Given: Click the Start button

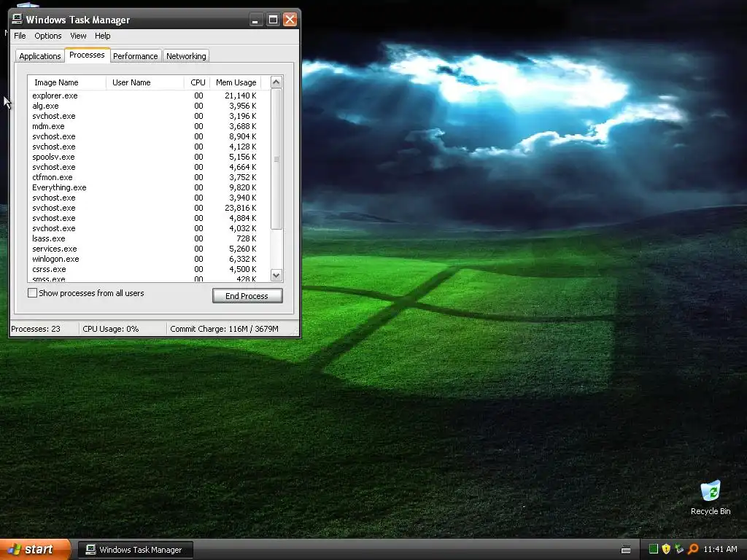Looking at the screenshot, I should point(34,549).
